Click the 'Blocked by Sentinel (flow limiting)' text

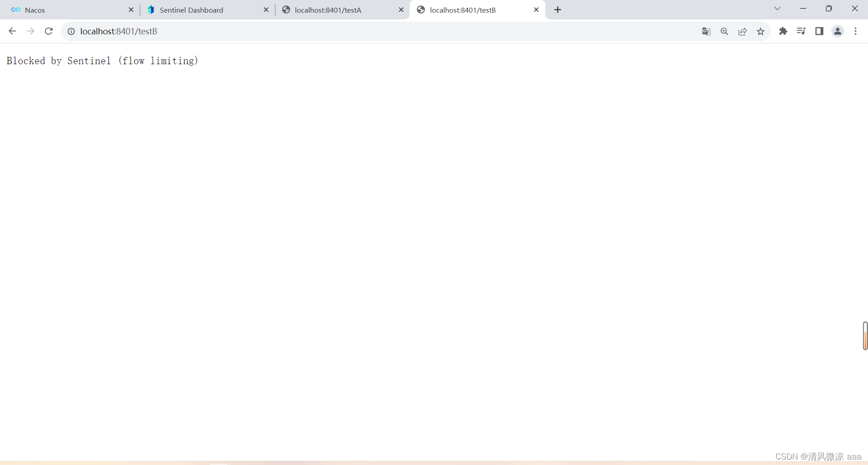point(102,61)
